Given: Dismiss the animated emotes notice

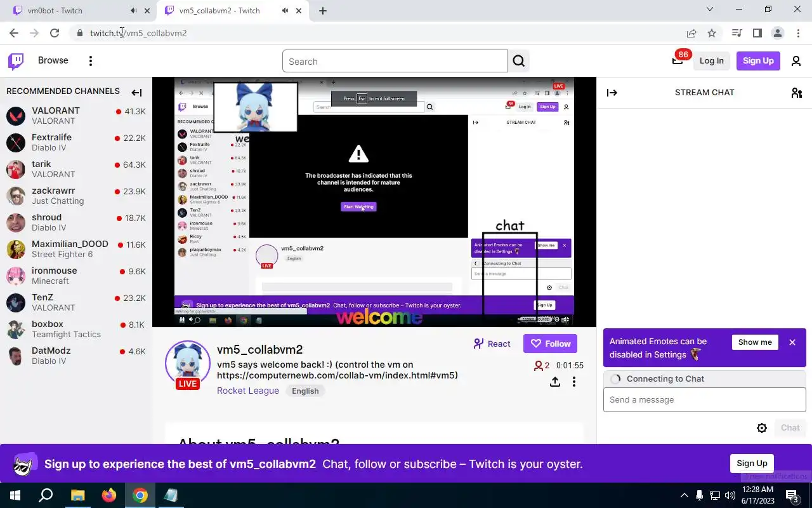Looking at the screenshot, I should pyautogui.click(x=792, y=342).
